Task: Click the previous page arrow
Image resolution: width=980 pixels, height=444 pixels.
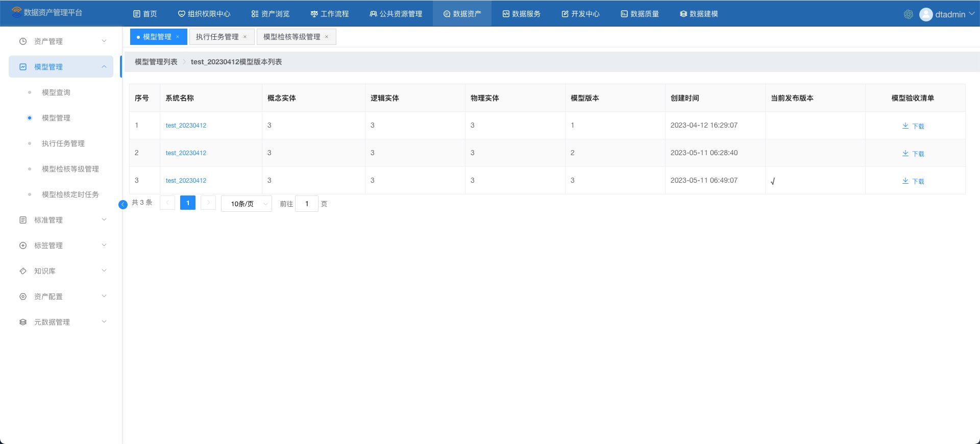Action: pyautogui.click(x=167, y=203)
